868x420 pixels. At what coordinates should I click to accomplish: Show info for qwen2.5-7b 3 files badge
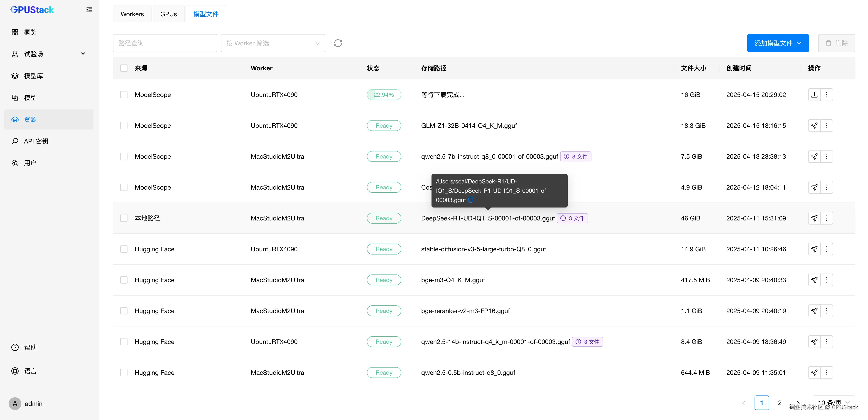point(576,157)
